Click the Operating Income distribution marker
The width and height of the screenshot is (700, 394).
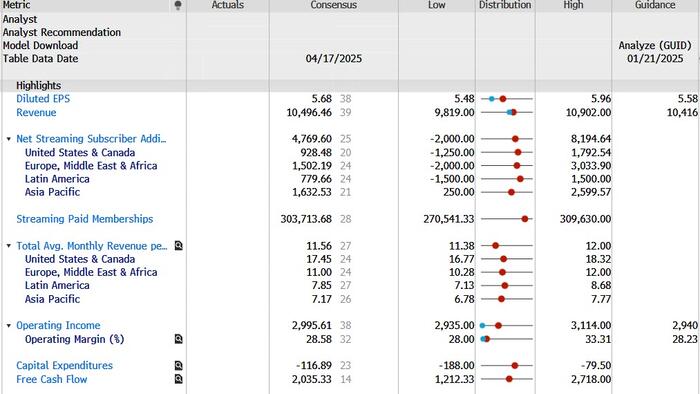498,326
